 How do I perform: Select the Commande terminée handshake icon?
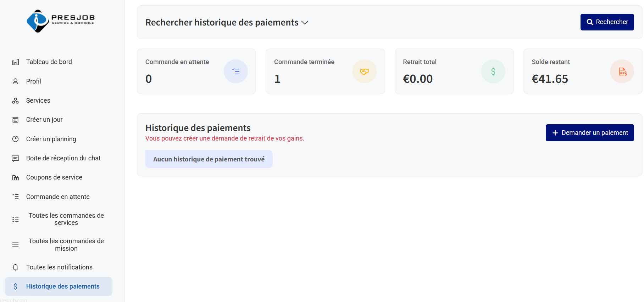click(x=365, y=71)
